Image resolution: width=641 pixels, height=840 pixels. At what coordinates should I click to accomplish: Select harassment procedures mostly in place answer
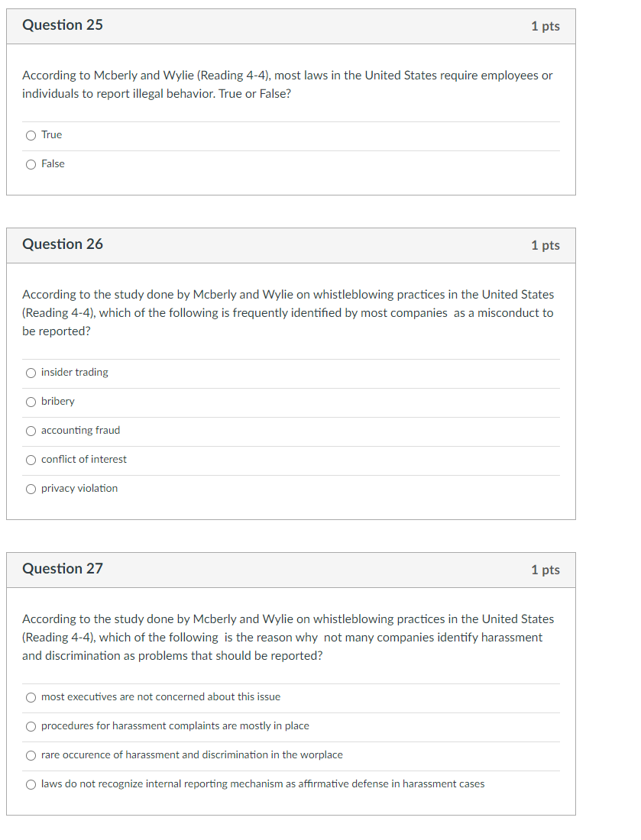(x=31, y=726)
